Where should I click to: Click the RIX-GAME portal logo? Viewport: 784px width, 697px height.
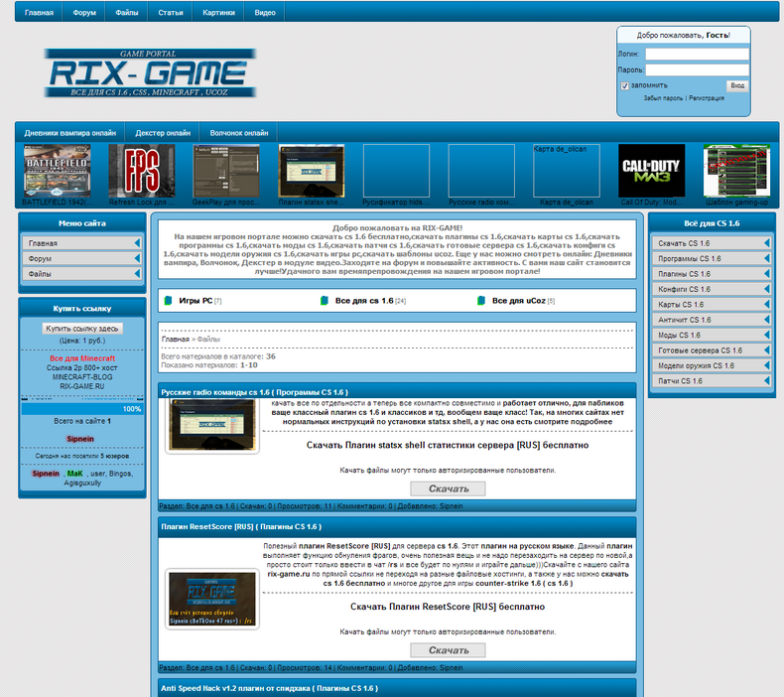(x=150, y=73)
